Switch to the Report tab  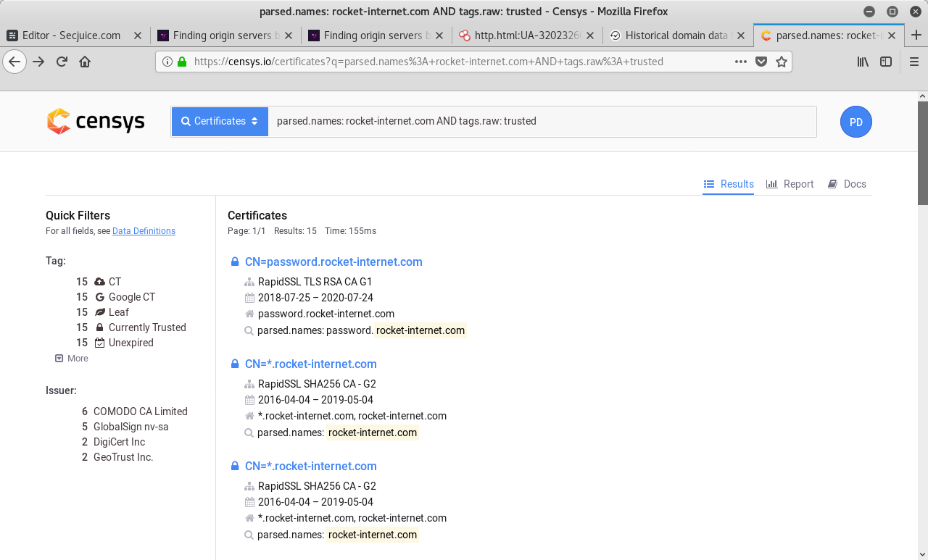click(790, 184)
